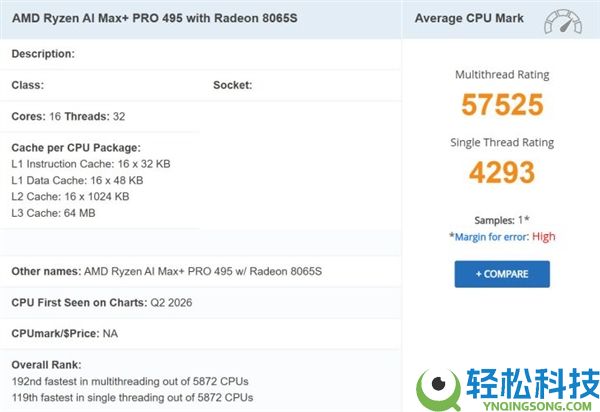The height and width of the screenshot is (412, 600).
Task: Click the + COMPARE button
Action: coord(502,274)
